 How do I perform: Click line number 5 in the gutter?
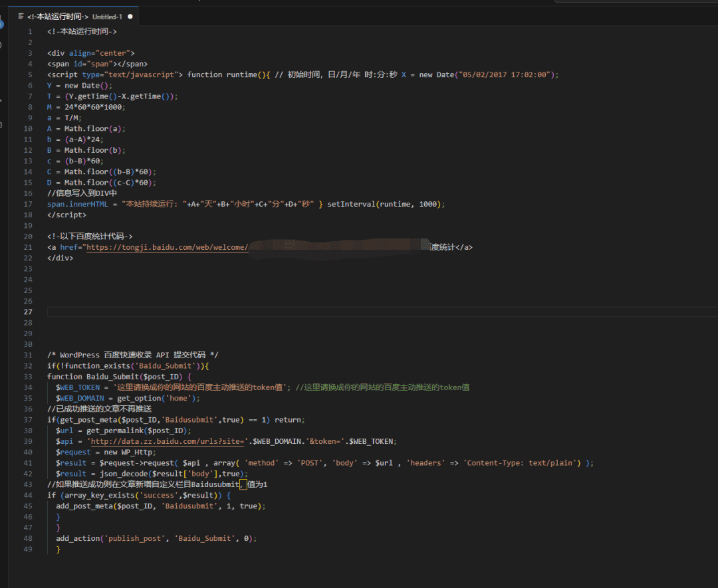(x=30, y=74)
